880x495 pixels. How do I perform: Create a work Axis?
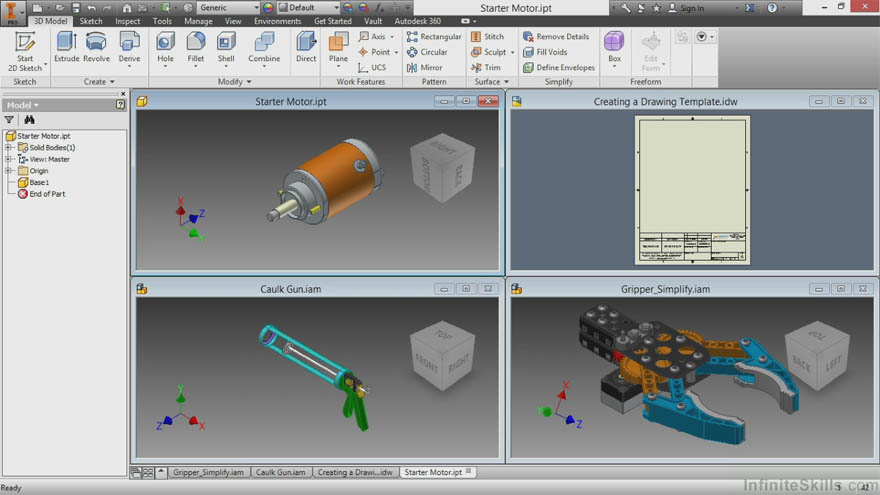click(x=373, y=36)
